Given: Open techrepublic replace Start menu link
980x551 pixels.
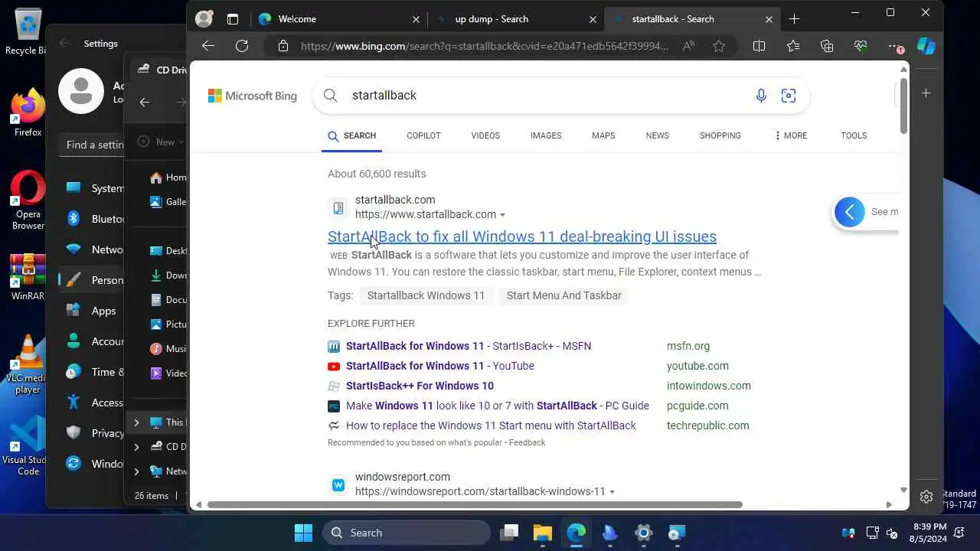Looking at the screenshot, I should tap(491, 425).
